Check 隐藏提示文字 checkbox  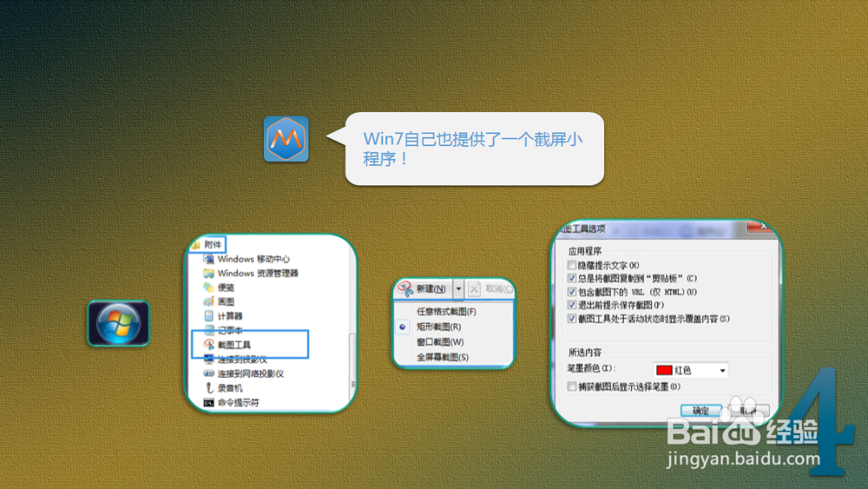tap(572, 265)
